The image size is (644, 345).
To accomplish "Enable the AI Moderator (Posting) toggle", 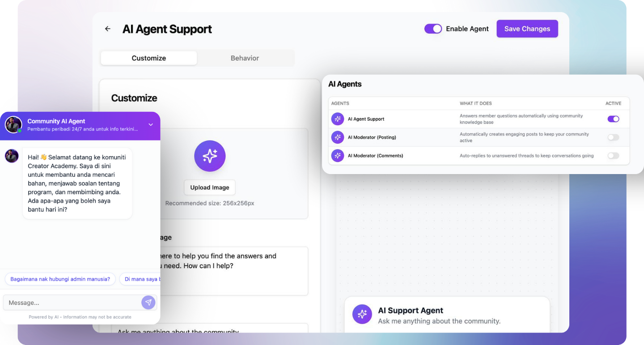I will coord(613,137).
